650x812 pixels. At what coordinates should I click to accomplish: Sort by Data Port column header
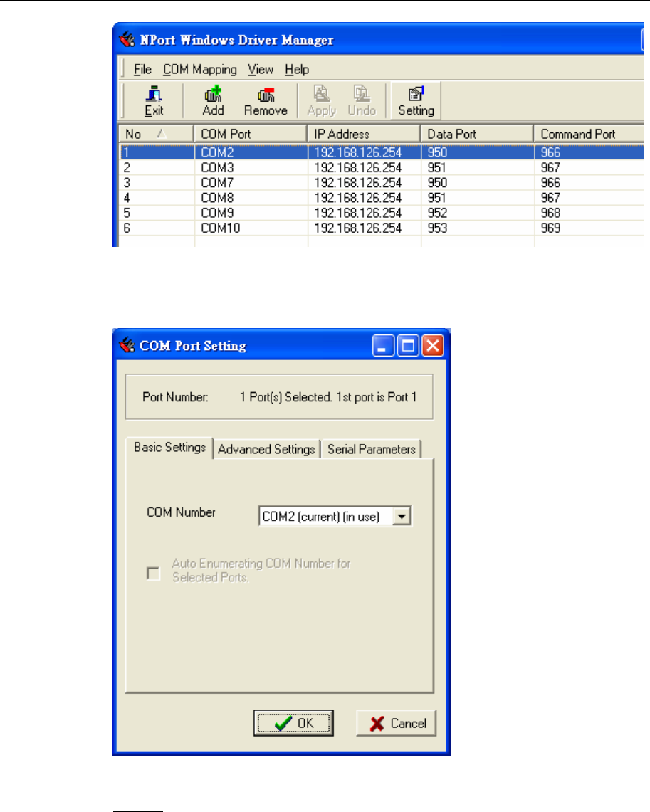476,134
